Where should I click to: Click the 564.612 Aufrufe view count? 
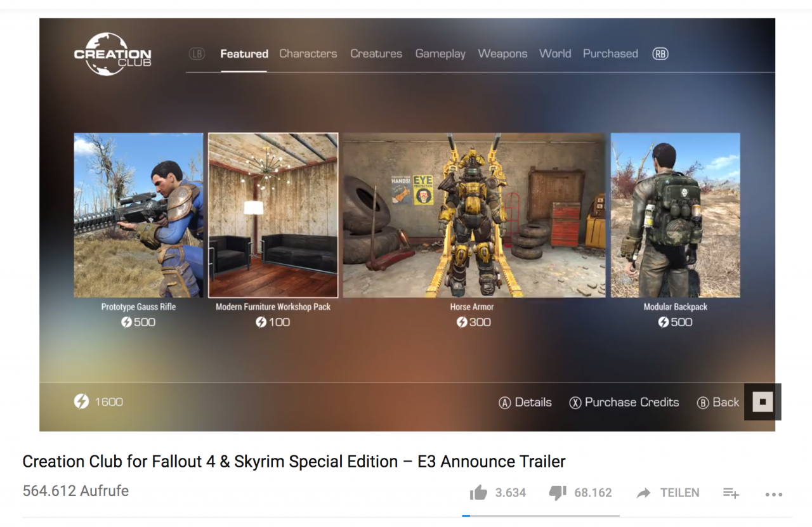coord(75,491)
